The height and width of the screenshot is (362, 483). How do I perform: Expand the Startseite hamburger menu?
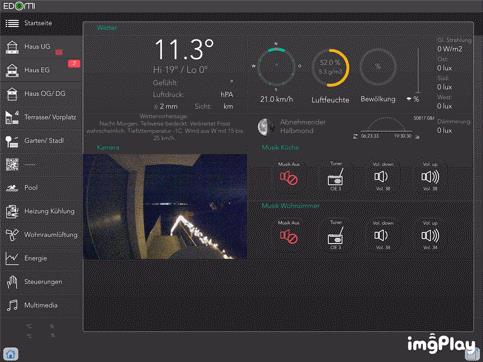coord(12,23)
